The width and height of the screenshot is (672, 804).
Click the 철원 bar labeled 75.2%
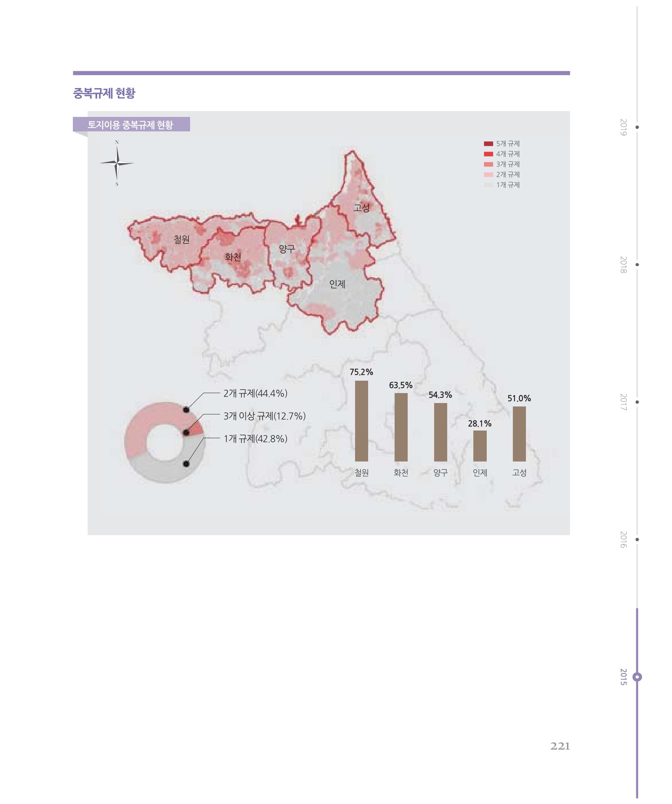tap(362, 421)
